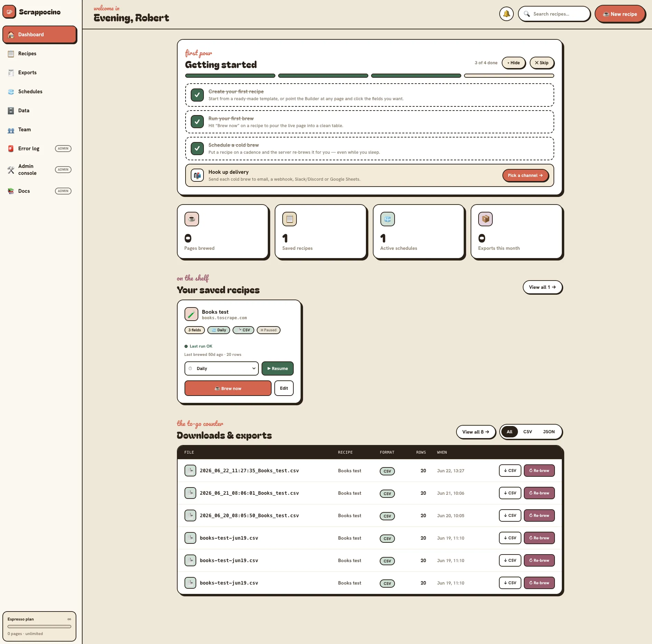The width and height of the screenshot is (652, 644).
Task: Click Pick a channel button
Action: [525, 176]
